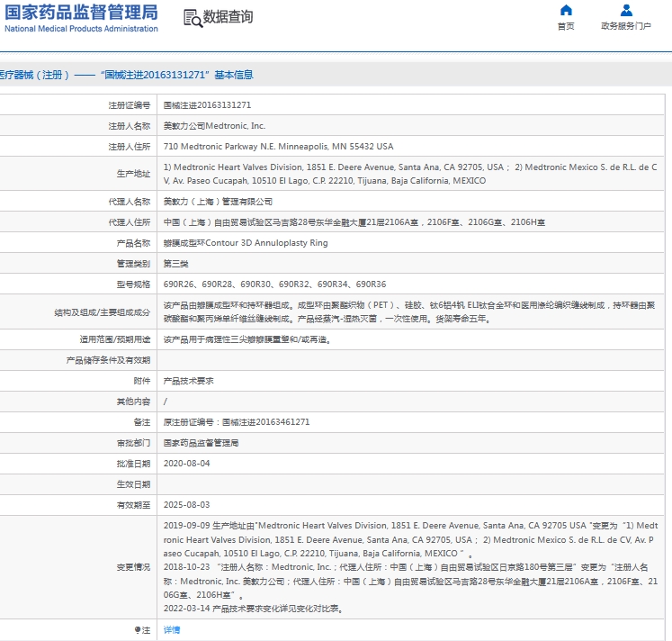The height and width of the screenshot is (641, 672).
Task: Click the slash value in 其他内容 row
Action: [166, 402]
